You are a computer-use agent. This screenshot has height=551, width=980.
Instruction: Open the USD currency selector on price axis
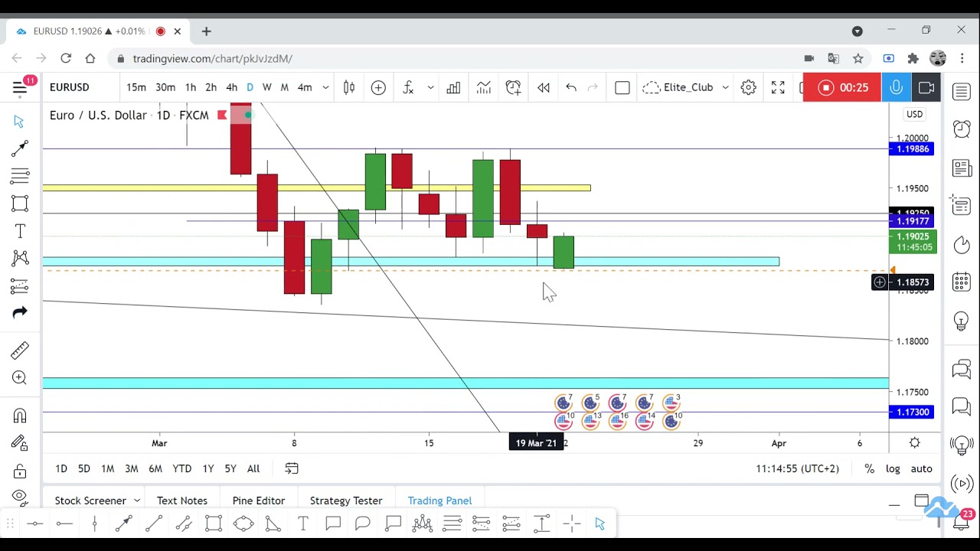[915, 114]
